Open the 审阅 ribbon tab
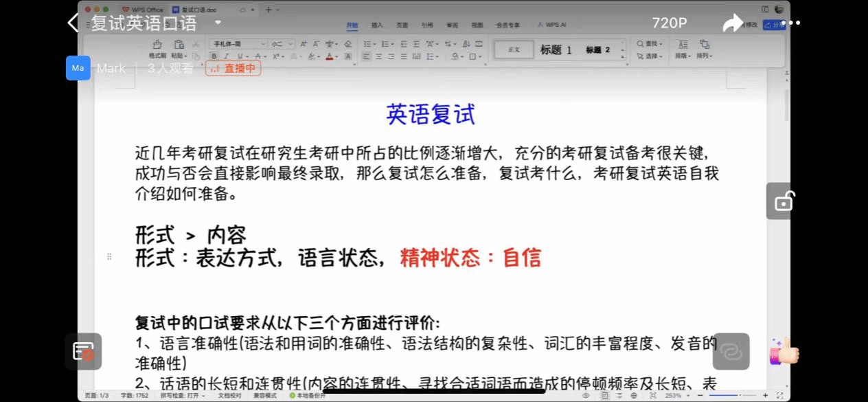Screen dimensions: 868x402 pos(452,25)
